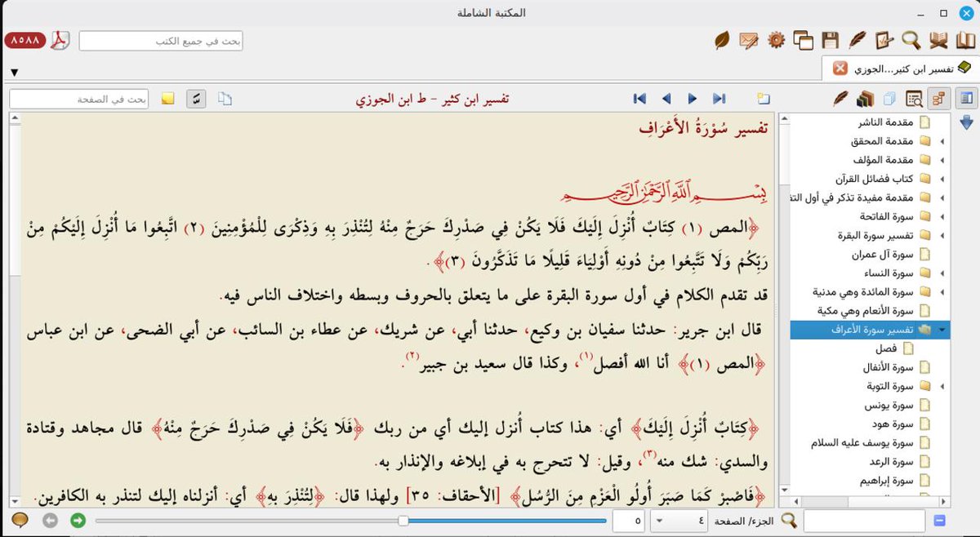Click the magnifier icon beside bottom search field
980x537 pixels.
[788, 520]
